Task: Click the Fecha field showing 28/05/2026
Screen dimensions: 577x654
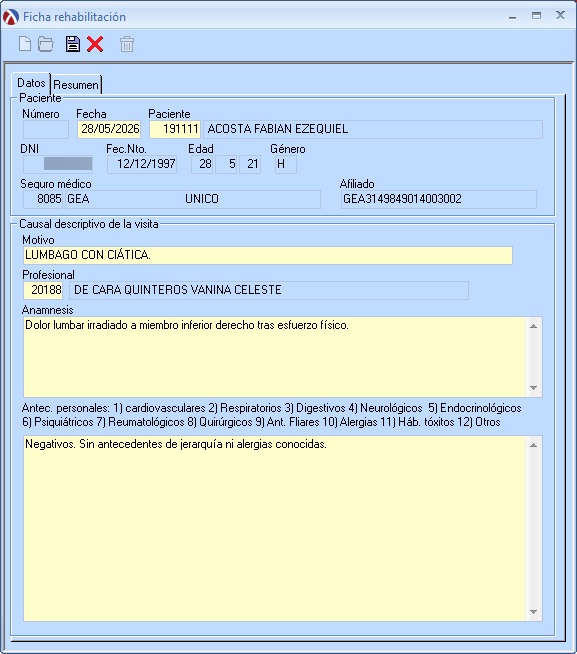Action: pos(109,129)
